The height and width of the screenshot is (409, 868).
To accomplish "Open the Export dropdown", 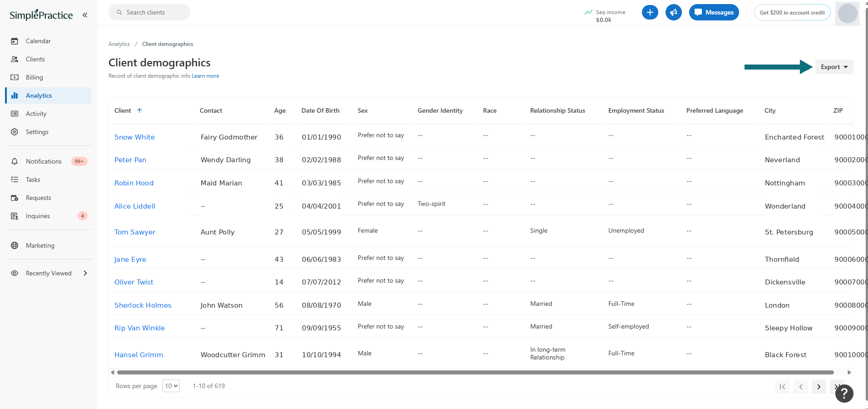I will tap(834, 67).
